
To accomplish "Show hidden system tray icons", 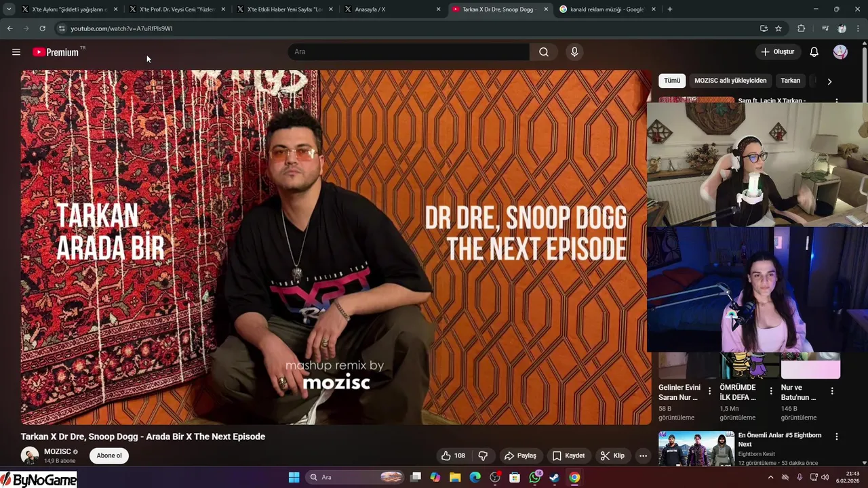I will [x=770, y=477].
